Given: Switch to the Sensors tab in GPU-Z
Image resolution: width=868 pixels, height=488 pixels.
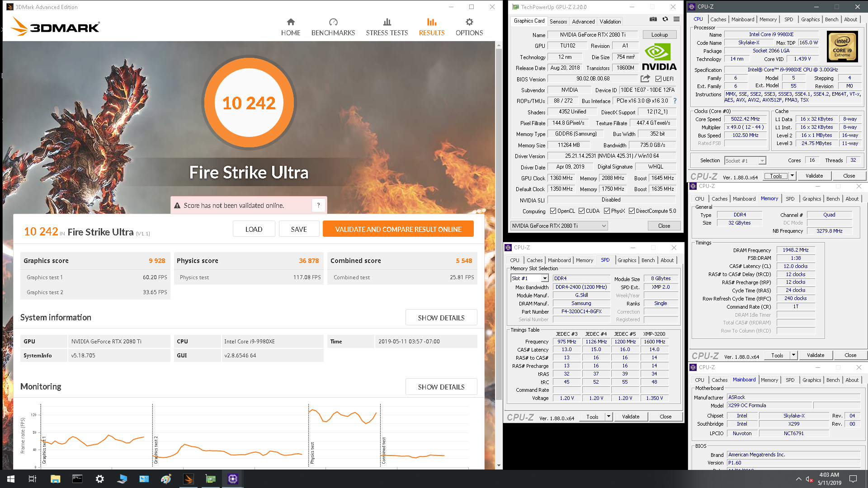Looking at the screenshot, I should [558, 21].
